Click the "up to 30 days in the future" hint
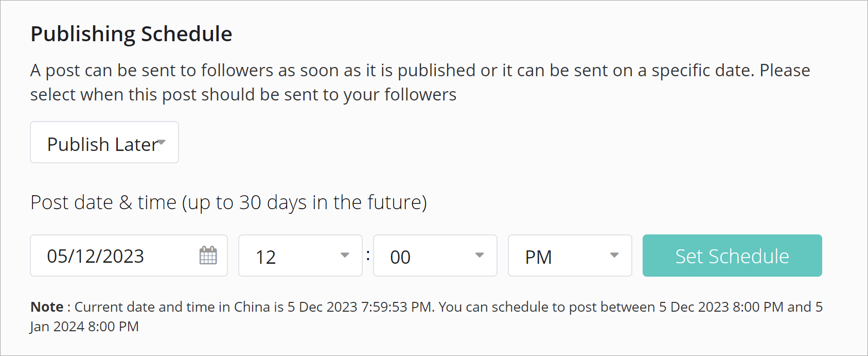The height and width of the screenshot is (356, 868). [x=305, y=202]
